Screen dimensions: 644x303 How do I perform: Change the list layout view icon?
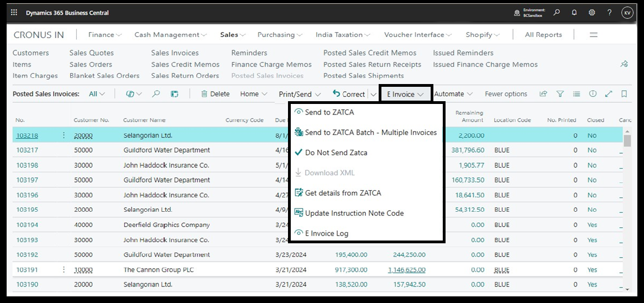[577, 94]
